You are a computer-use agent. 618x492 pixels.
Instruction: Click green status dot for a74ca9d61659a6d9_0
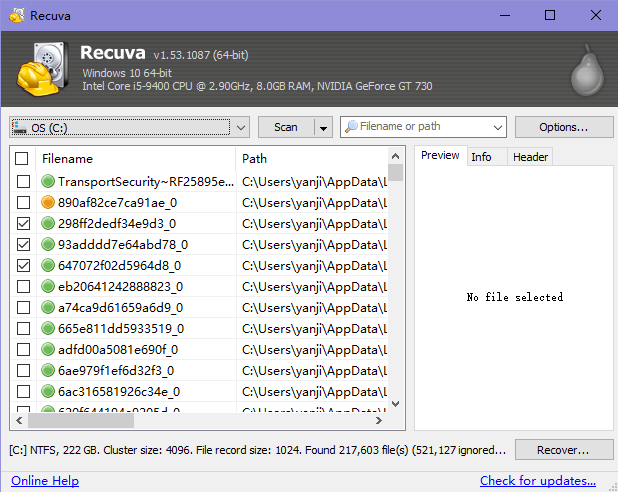[48, 307]
